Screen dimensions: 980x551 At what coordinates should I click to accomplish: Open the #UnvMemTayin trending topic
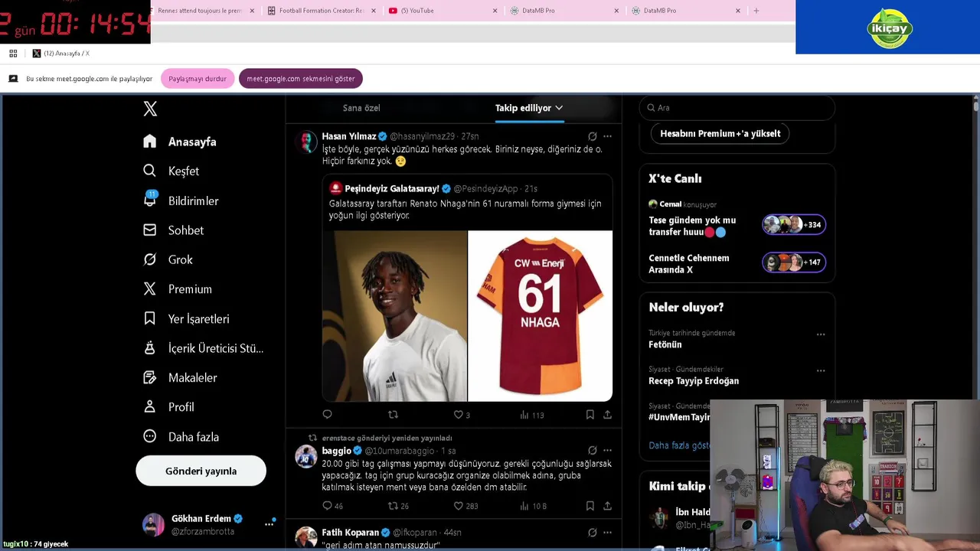[680, 417]
